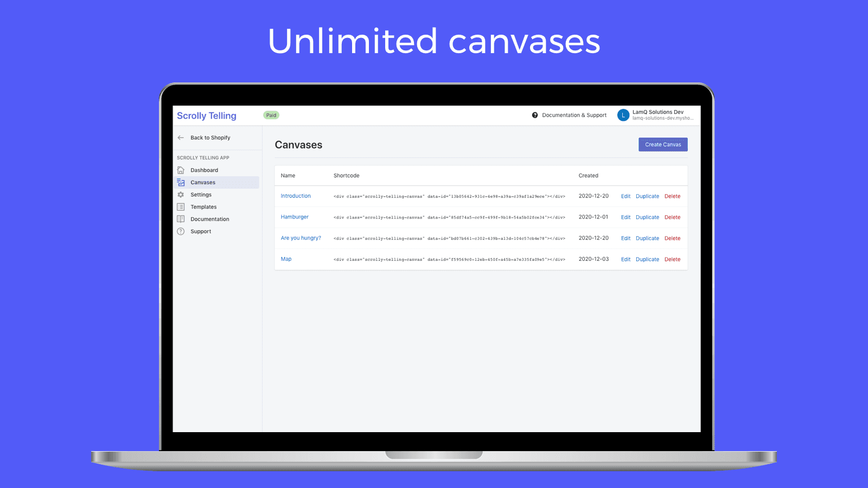Click the back arrow next to Back to Shopify

tap(181, 137)
